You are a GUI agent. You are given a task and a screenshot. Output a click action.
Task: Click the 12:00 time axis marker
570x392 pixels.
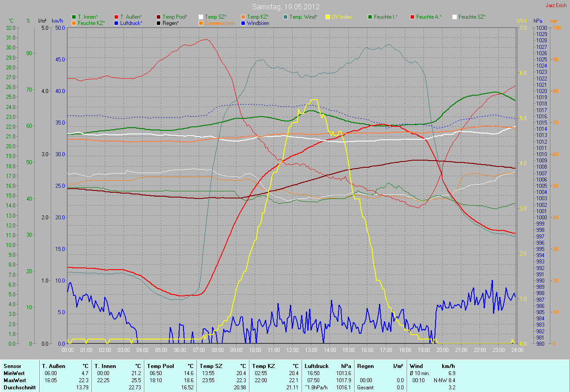(293, 350)
